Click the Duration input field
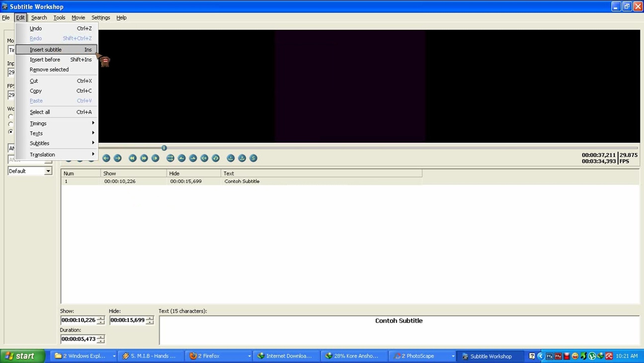 [x=79, y=339]
